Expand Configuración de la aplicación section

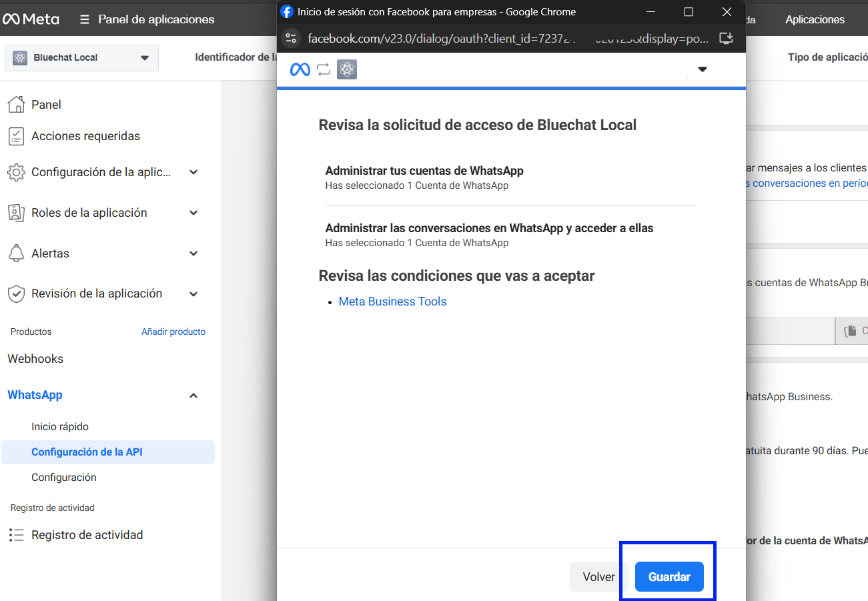(x=193, y=172)
